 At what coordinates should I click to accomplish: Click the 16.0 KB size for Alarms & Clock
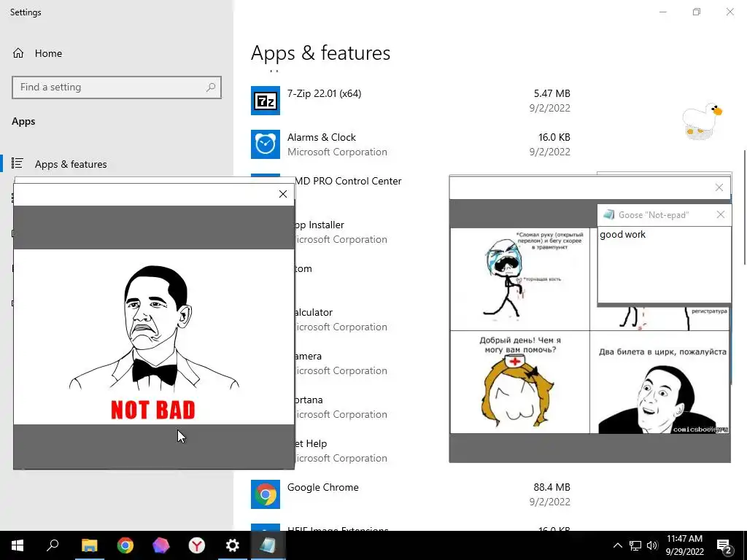pos(554,137)
